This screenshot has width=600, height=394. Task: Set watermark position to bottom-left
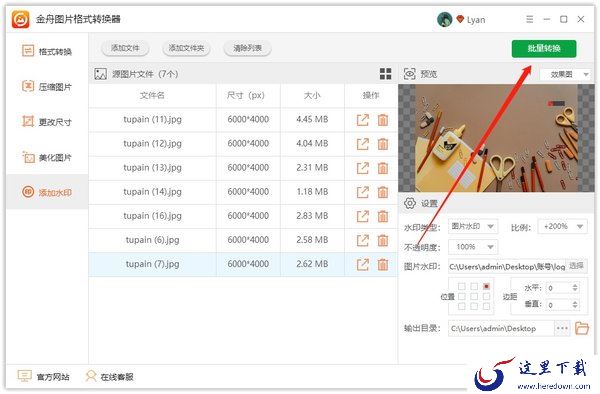coord(462,306)
